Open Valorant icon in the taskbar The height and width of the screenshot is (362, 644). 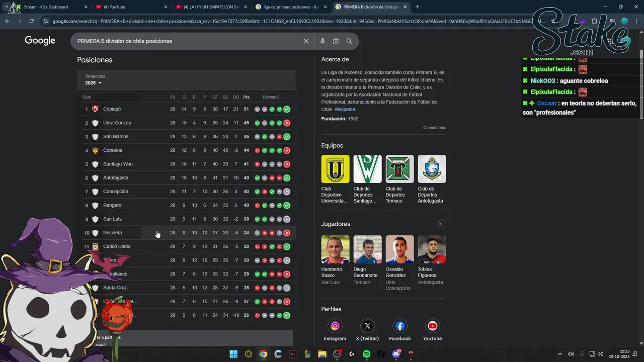[x=293, y=354]
